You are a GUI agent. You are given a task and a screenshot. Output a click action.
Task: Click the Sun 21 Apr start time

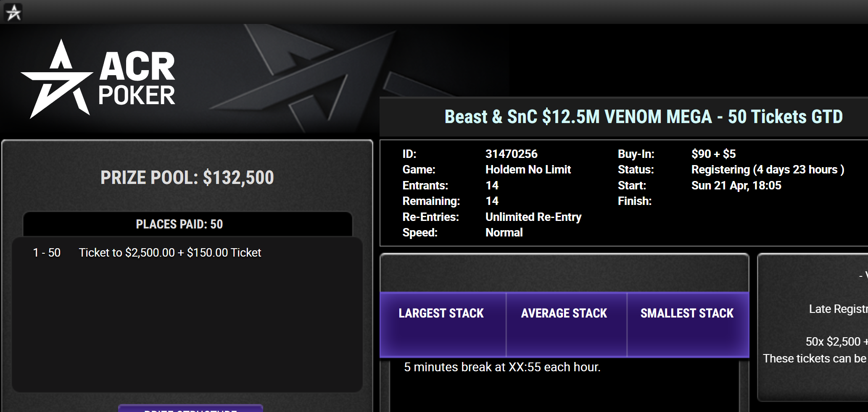pos(736,186)
